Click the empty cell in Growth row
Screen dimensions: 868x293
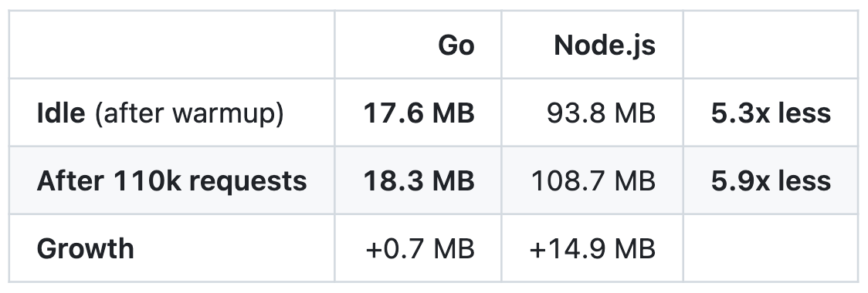click(x=771, y=249)
